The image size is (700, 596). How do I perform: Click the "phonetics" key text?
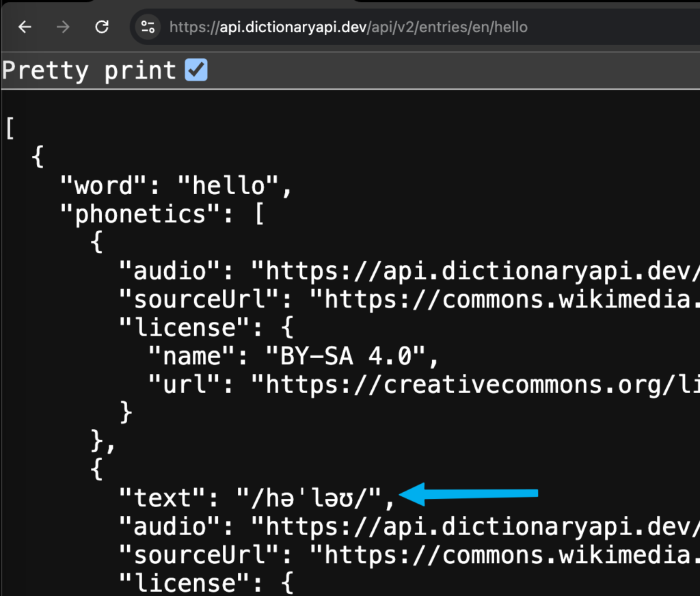tap(140, 215)
